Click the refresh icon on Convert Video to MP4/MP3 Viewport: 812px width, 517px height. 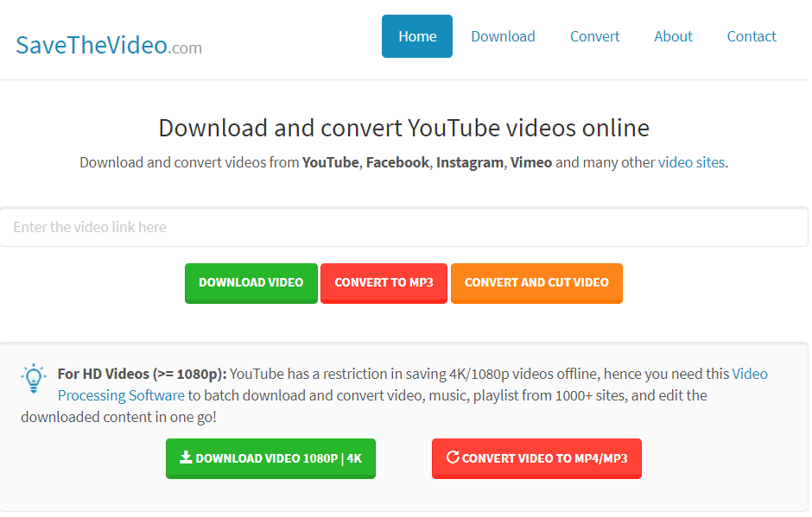[x=453, y=457]
